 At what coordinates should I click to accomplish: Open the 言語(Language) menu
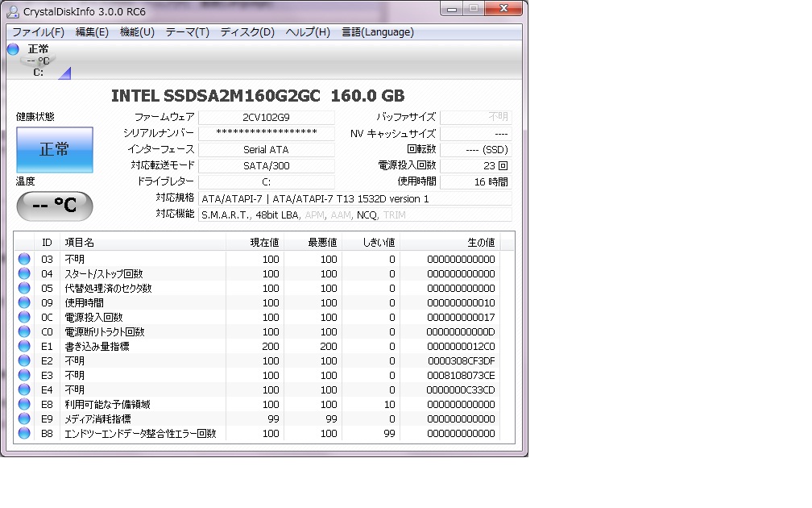point(378,32)
